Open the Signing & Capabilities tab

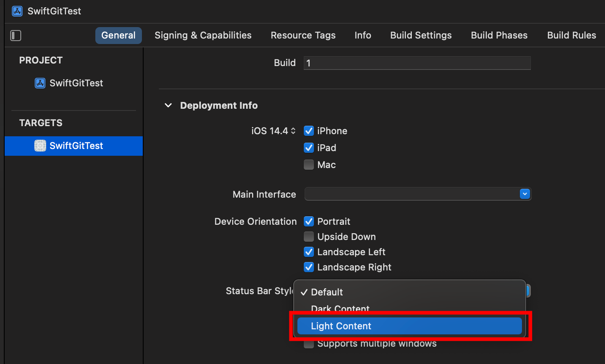(203, 36)
